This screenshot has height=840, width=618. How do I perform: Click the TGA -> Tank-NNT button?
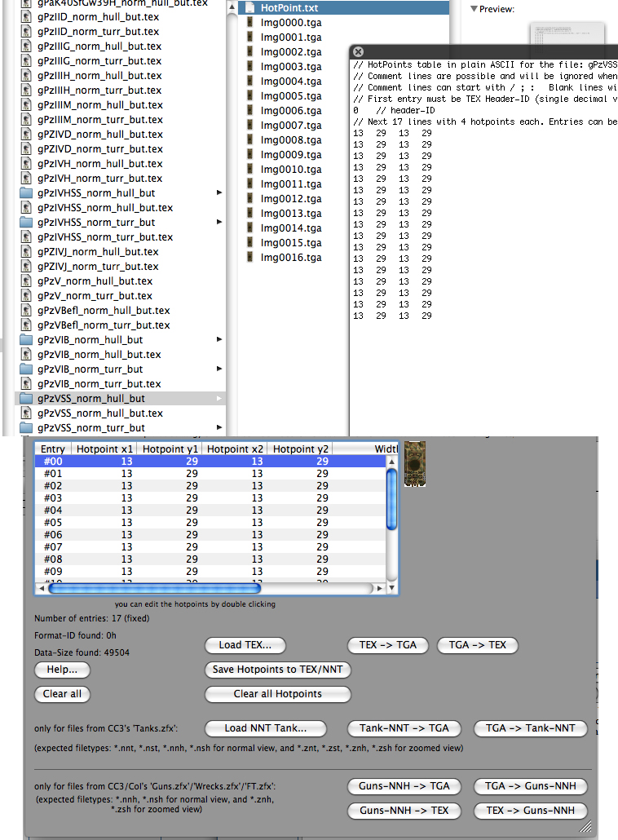point(531,728)
